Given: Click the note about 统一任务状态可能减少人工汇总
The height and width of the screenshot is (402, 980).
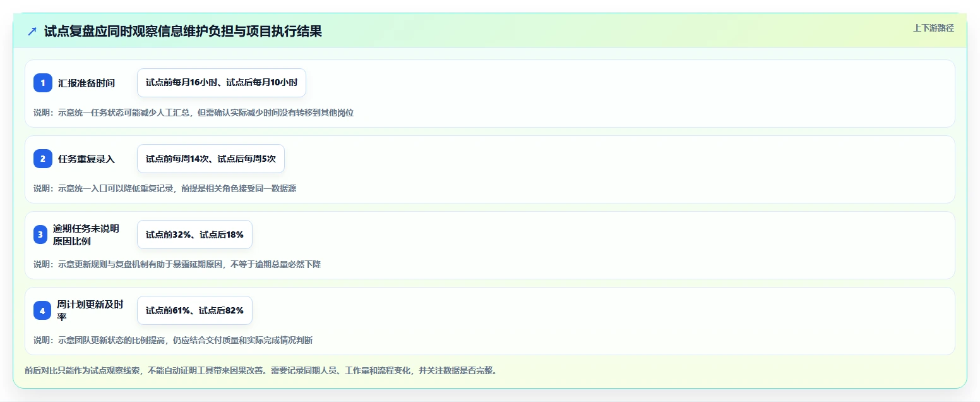Looking at the screenshot, I should tap(193, 113).
